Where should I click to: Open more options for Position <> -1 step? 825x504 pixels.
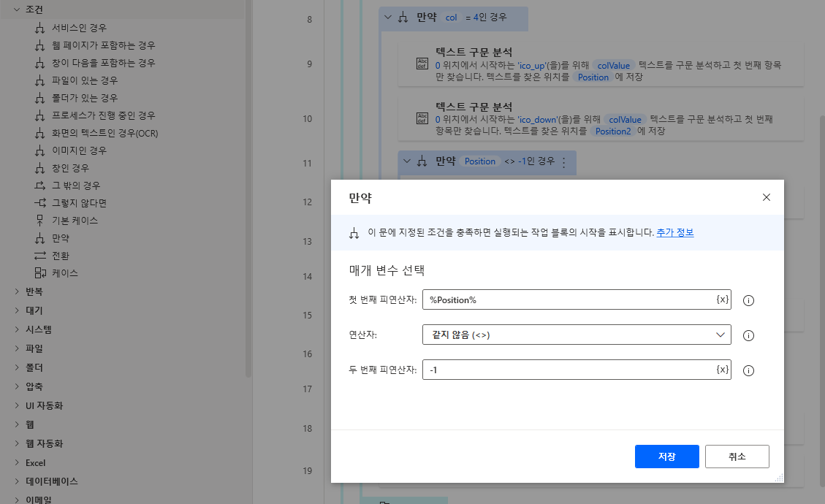pos(564,162)
